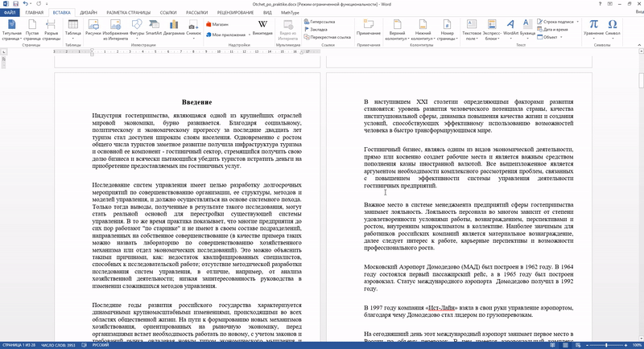
Task: Open the ФАЙЛ file menu
Action: point(10,13)
